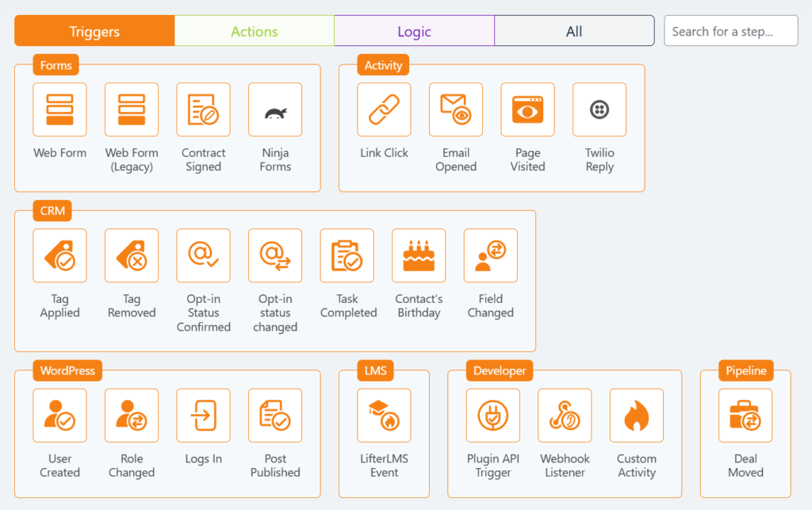Image resolution: width=812 pixels, height=510 pixels.
Task: Select the LifterLMS Event trigger
Action: pos(384,416)
